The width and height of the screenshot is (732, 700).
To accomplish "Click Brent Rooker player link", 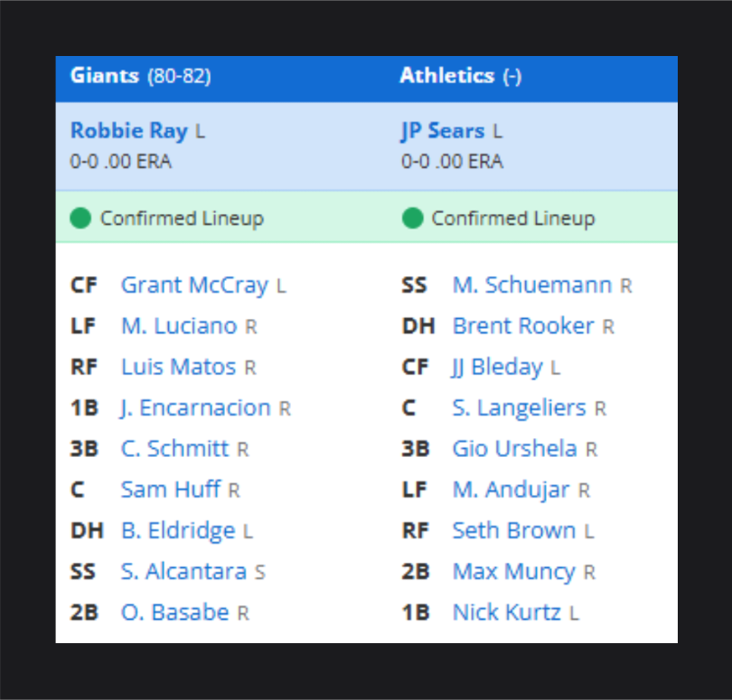I will click(x=523, y=326).
